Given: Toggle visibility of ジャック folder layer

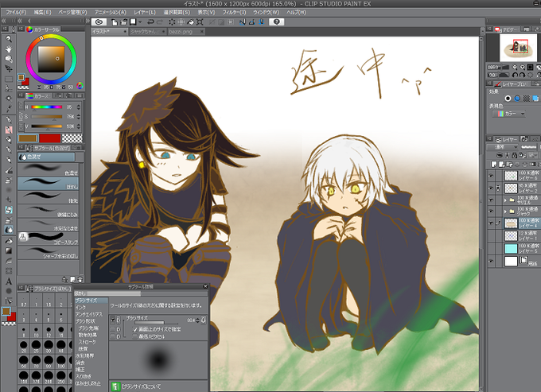Looking at the screenshot, I should point(491,212).
